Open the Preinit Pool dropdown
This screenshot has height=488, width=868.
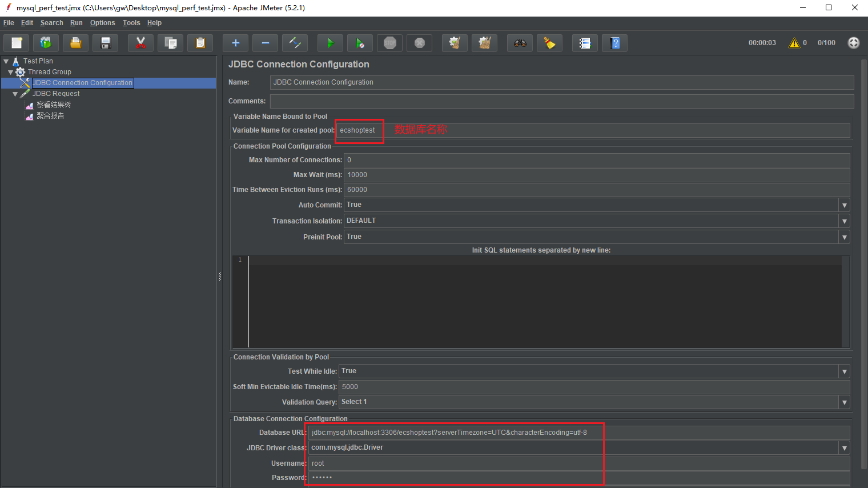coord(844,237)
